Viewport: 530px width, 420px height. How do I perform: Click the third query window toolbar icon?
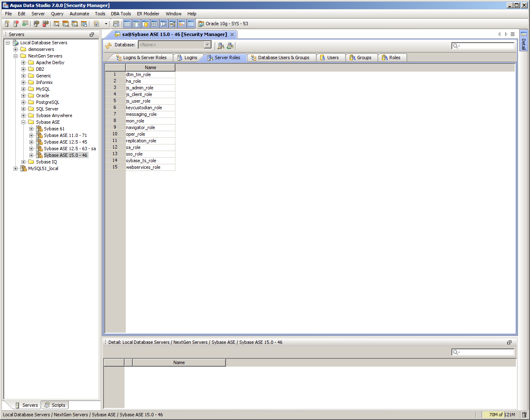tap(75, 24)
